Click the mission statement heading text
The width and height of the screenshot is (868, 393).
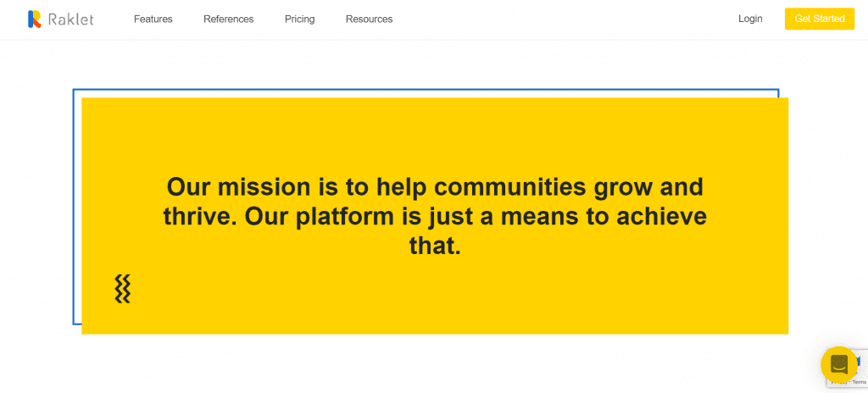click(435, 216)
